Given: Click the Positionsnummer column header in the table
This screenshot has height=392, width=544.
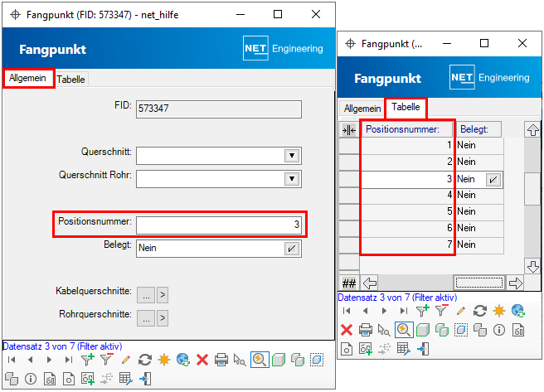Looking at the screenshot, I should (407, 129).
